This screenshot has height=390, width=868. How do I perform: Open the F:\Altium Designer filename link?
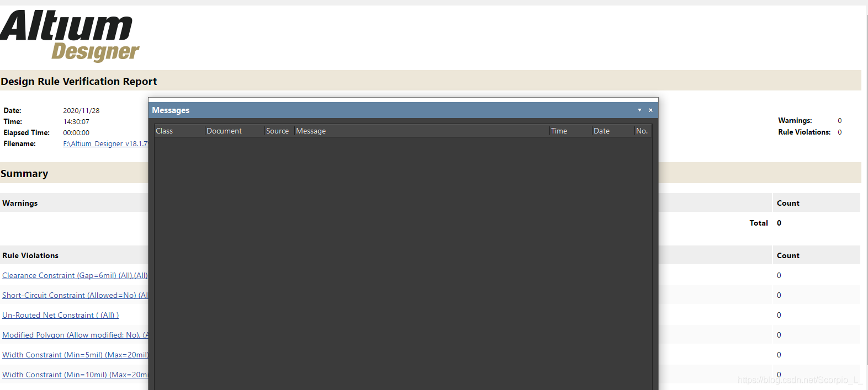coord(105,144)
